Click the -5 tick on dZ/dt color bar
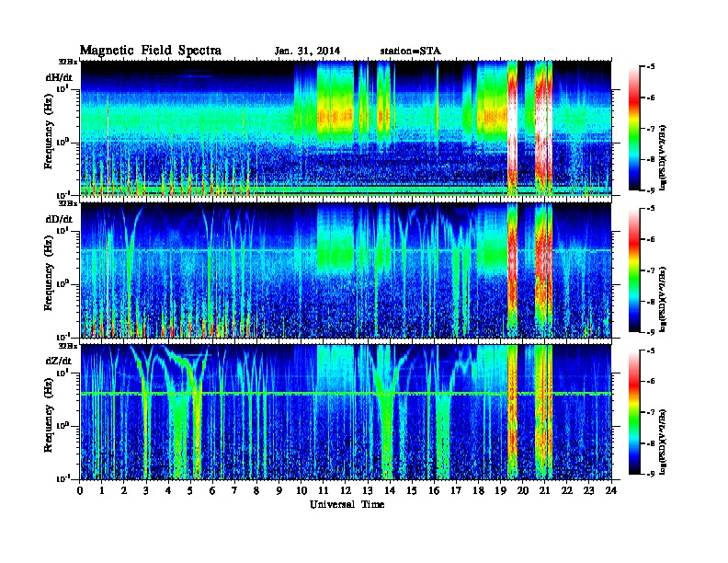The width and height of the screenshot is (728, 563). pyautogui.click(x=651, y=350)
